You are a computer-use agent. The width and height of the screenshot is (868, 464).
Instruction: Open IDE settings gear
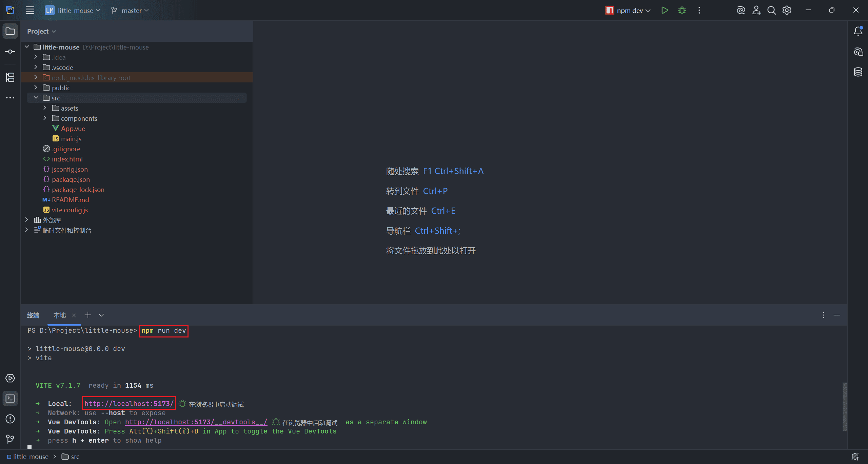pos(787,10)
